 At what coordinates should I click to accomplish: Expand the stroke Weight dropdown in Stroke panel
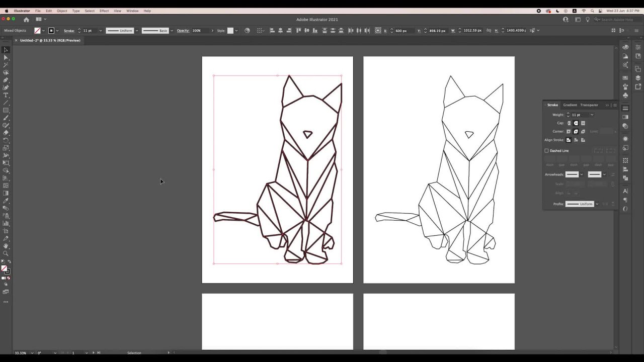(592, 115)
